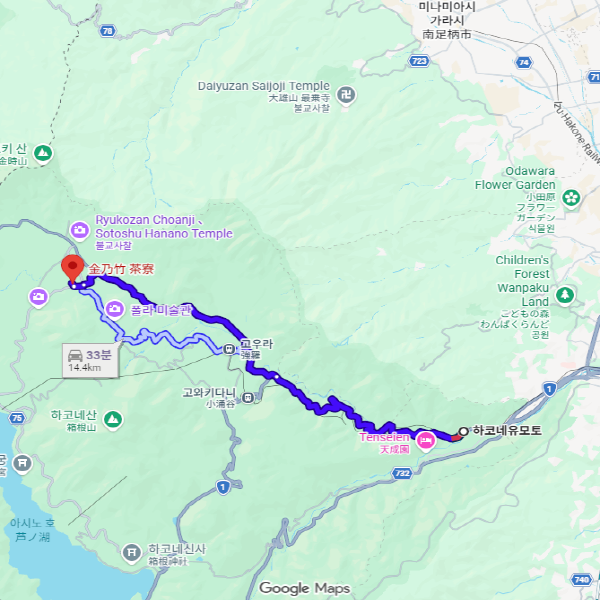The image size is (600, 600).
Task: Select the Daiyuzan Saijoji Temple icon
Action: pyautogui.click(x=346, y=95)
